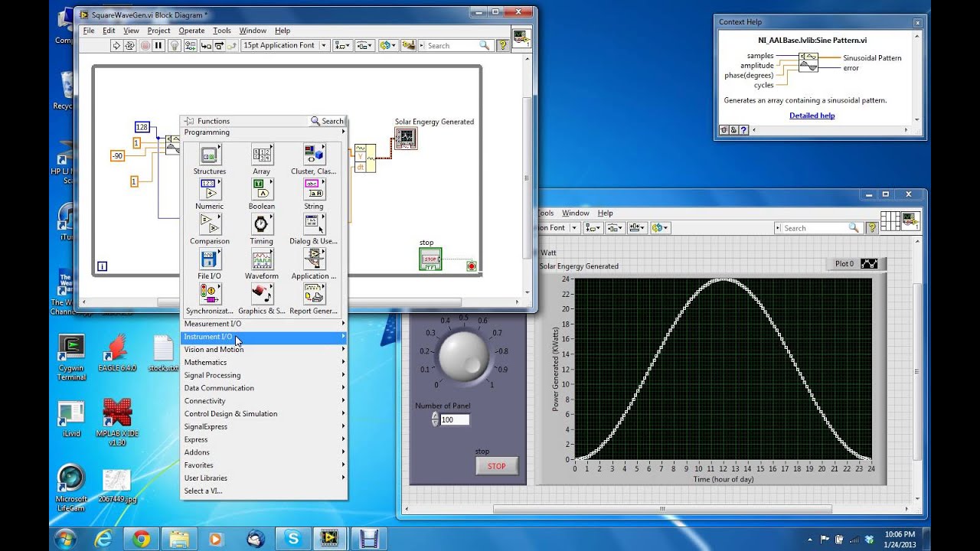Viewport: 980px width, 551px height.
Task: Expand Vision and Motion category
Action: pos(263,350)
